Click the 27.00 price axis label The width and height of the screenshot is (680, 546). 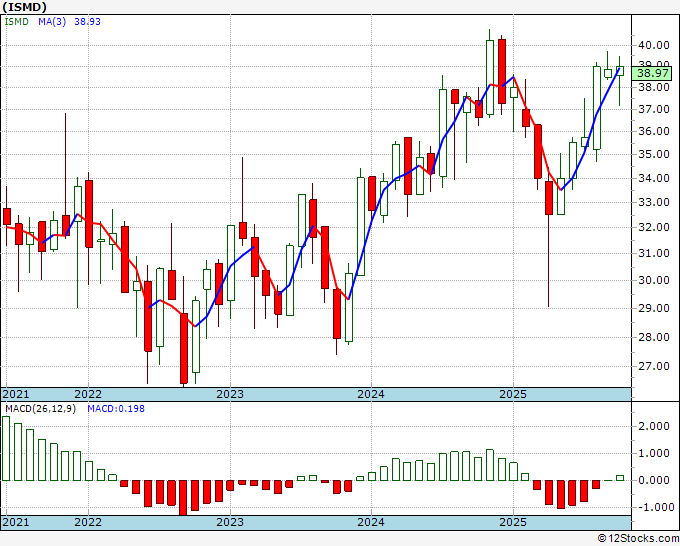[x=654, y=366]
